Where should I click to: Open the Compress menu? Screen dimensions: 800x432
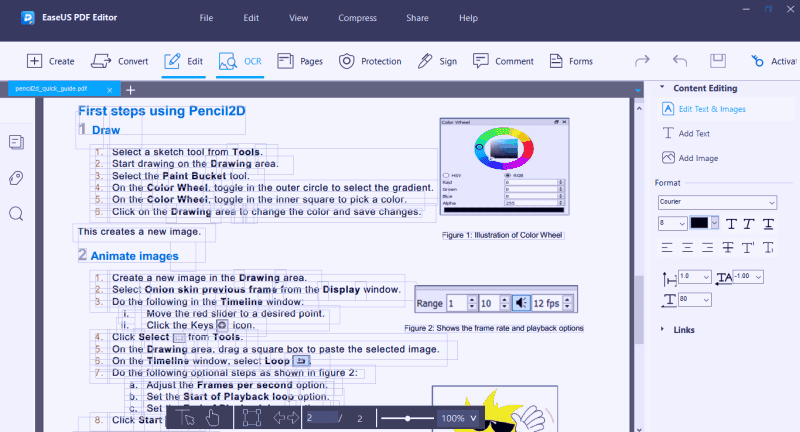coord(357,18)
